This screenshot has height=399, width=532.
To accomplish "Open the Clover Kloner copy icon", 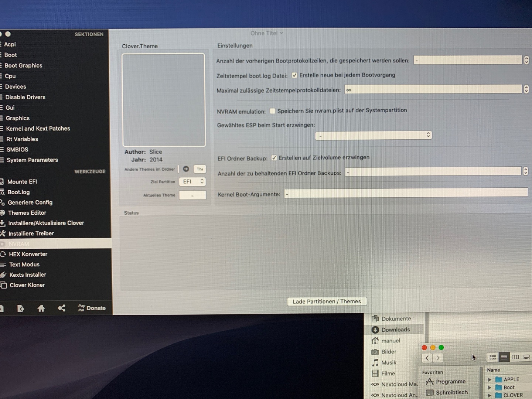I will tap(4, 285).
